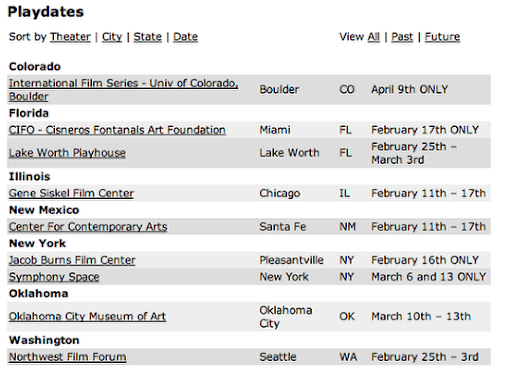This screenshot has width=512, height=381.
Task: Sort playdates by Theater
Action: pyautogui.click(x=70, y=37)
